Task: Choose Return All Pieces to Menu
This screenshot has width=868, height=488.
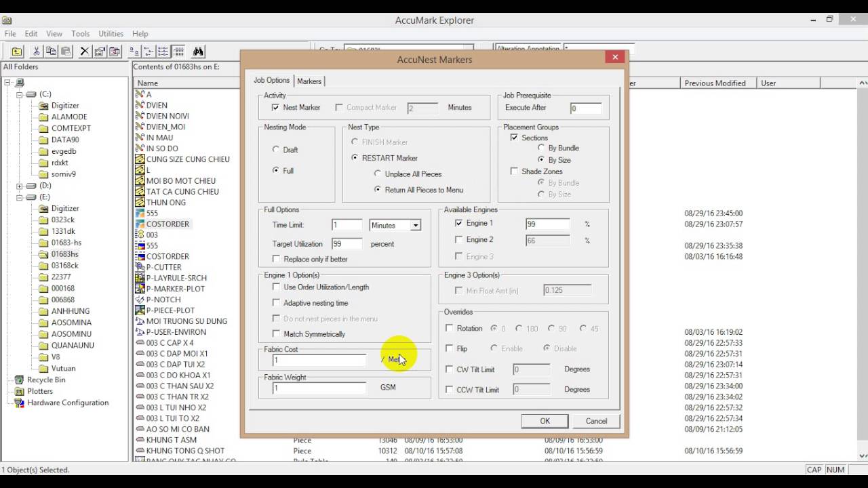Action: coord(378,190)
